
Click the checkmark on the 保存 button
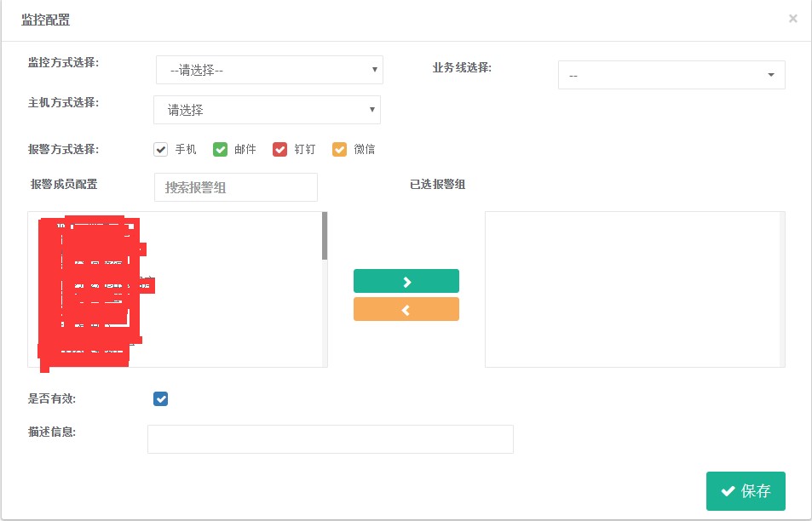tap(728, 491)
